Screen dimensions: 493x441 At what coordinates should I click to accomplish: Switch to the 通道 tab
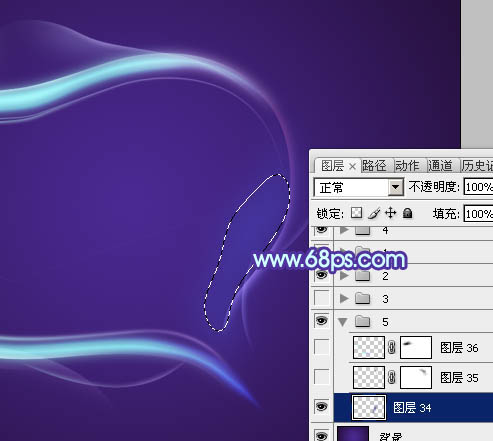(440, 166)
